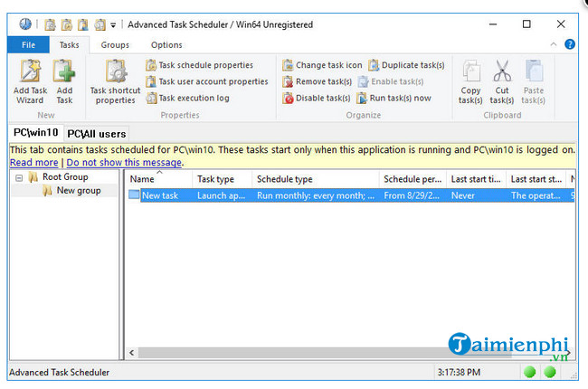Collapse the ribbon with the up chevron
Viewport: 588px width, 389px height.
554,44
